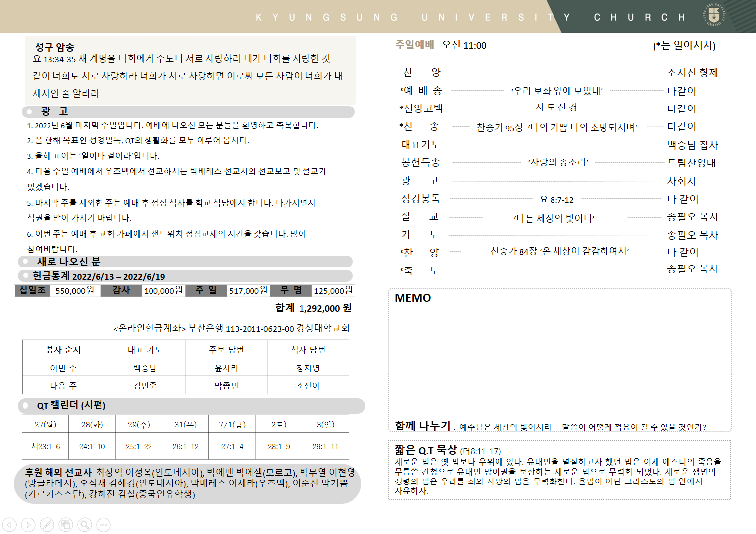Click the '무 명' offering label
The height and width of the screenshot is (534, 756).
coord(291,290)
